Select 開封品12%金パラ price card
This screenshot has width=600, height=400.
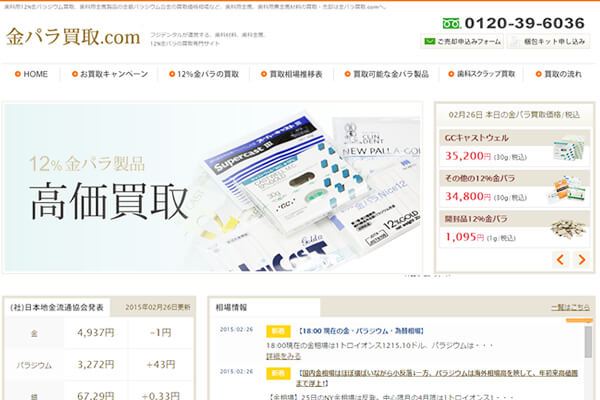(x=514, y=229)
